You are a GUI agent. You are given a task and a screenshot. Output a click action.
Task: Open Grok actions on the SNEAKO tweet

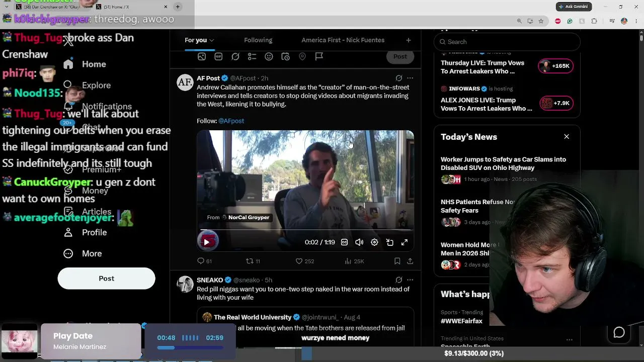click(399, 280)
